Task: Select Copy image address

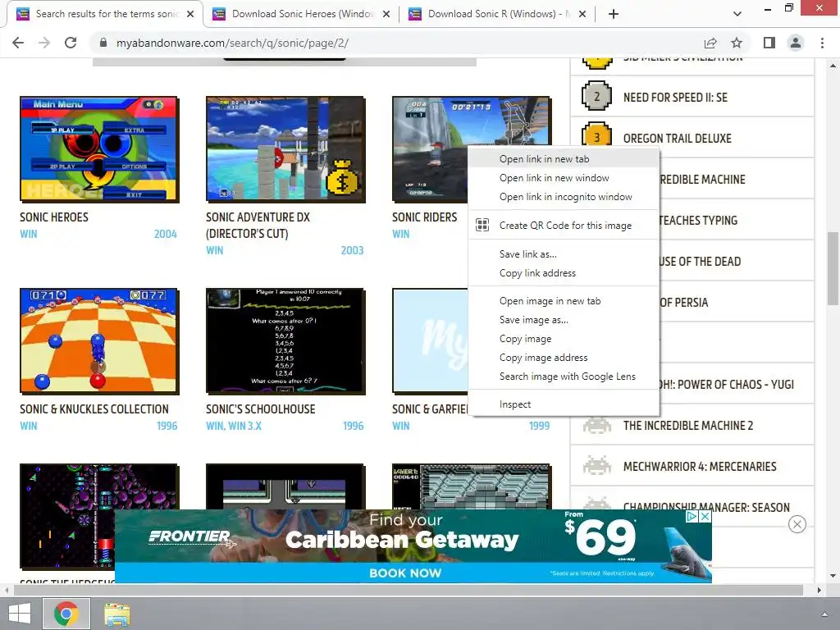Action: (x=564, y=358)
